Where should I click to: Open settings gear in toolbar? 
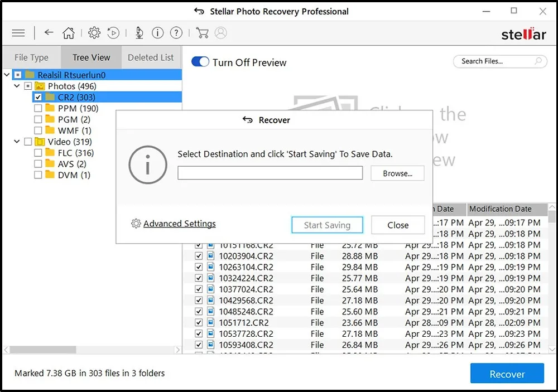pos(94,33)
